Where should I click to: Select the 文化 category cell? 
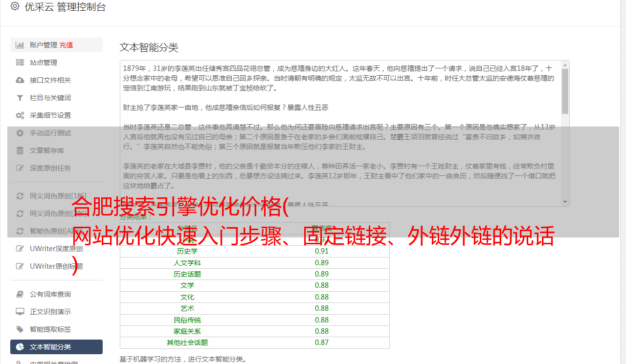pyautogui.click(x=187, y=297)
